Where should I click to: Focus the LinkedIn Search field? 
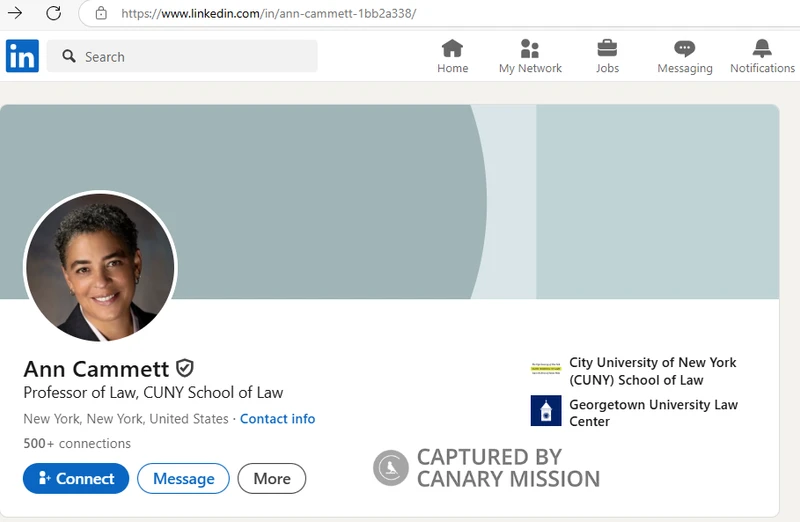click(182, 56)
